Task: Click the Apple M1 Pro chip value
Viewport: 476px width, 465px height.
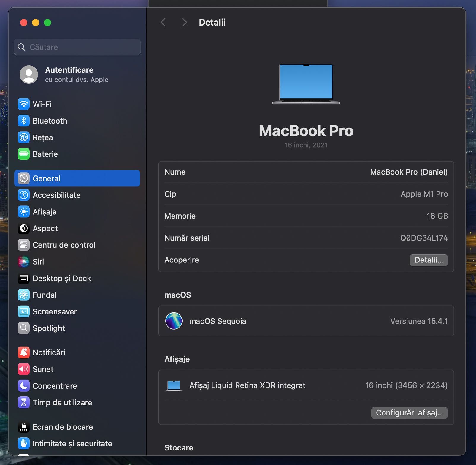Action: 424,194
